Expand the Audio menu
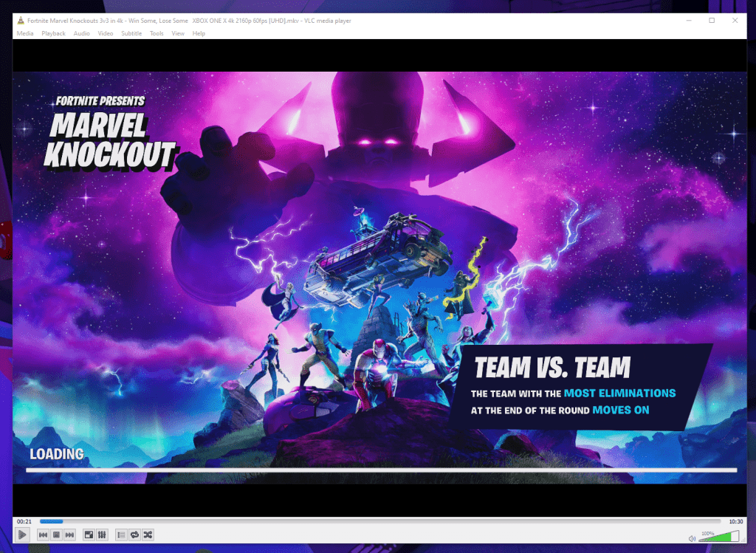This screenshot has width=756, height=553. pos(81,33)
